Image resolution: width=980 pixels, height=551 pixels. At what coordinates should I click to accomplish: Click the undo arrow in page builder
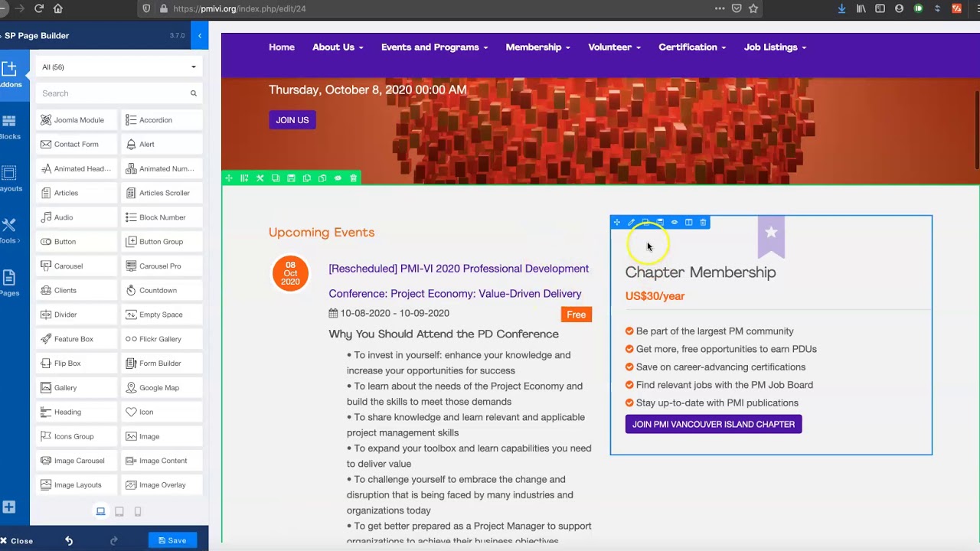click(x=69, y=540)
